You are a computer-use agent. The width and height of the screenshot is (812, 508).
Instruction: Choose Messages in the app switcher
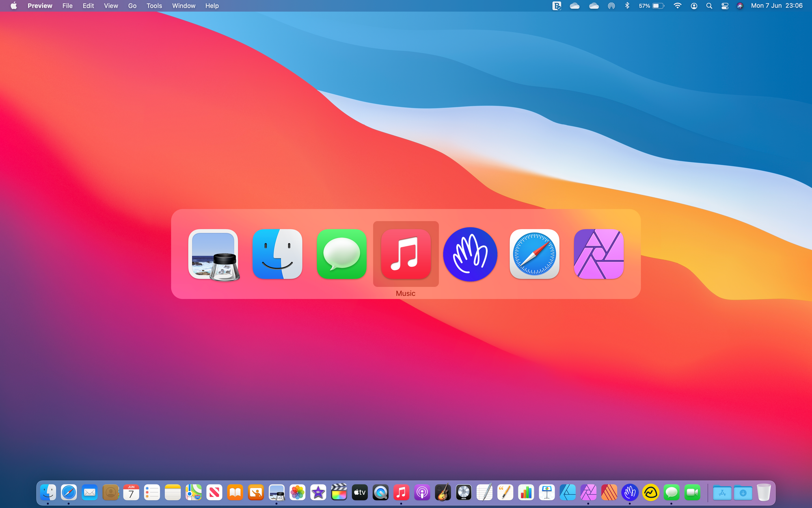point(341,254)
